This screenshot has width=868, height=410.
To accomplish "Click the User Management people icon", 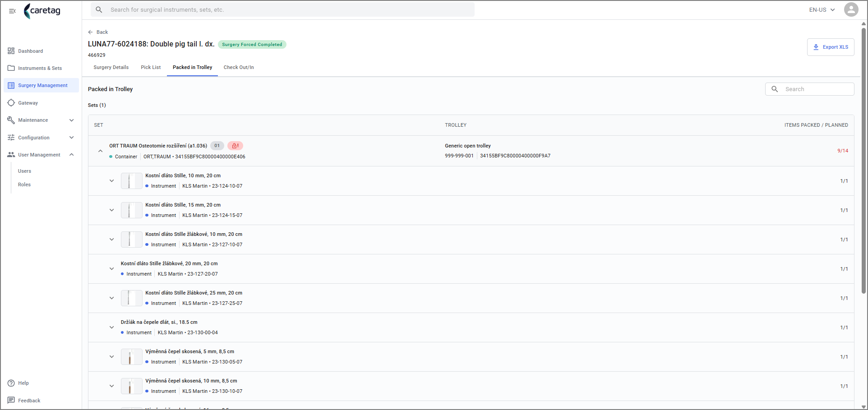I will [x=11, y=155].
